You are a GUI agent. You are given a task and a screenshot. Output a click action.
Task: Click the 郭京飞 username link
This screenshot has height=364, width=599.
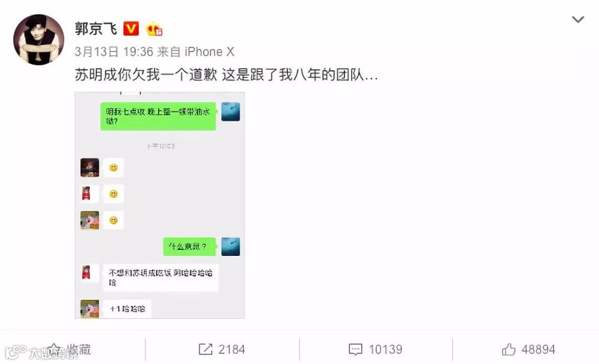click(x=96, y=29)
